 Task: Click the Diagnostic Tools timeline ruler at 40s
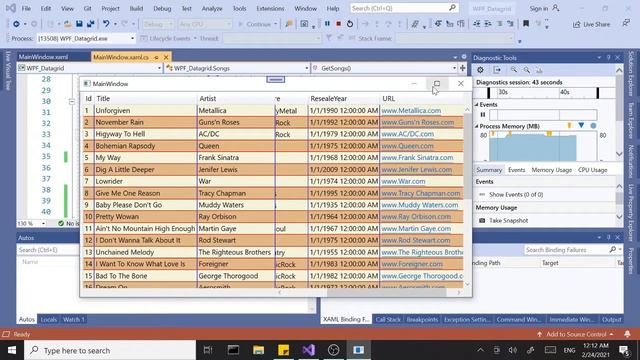pyautogui.click(x=564, y=93)
